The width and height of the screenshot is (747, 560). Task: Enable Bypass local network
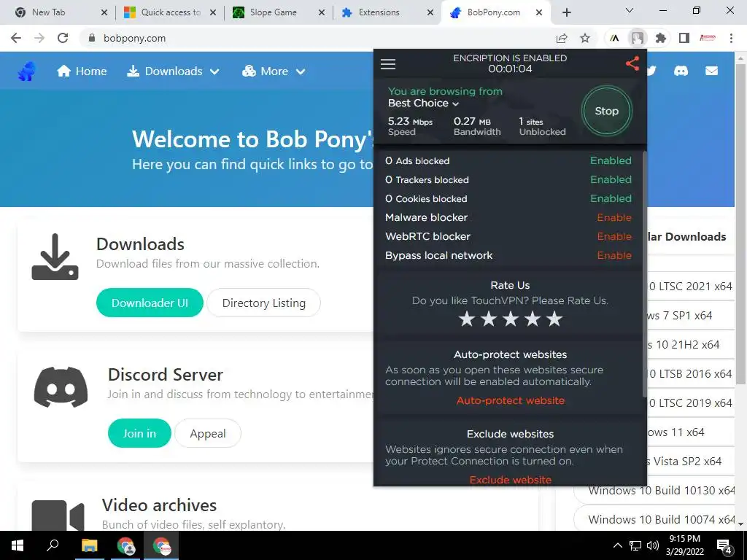tap(614, 256)
